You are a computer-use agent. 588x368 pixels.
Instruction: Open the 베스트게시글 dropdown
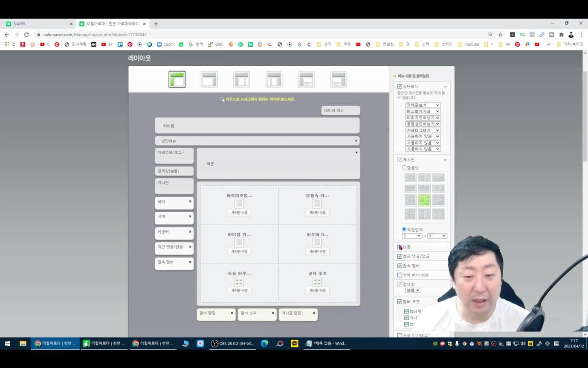coord(423,111)
